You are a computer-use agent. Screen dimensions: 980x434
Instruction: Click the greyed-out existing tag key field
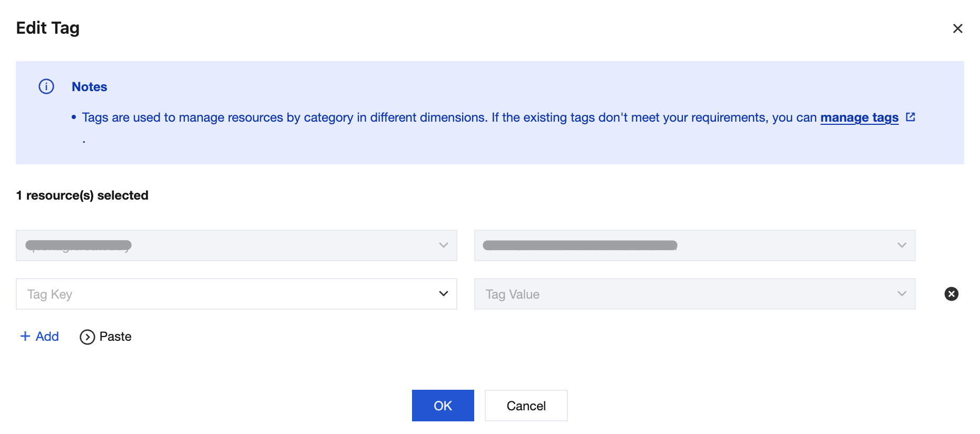[211, 245]
